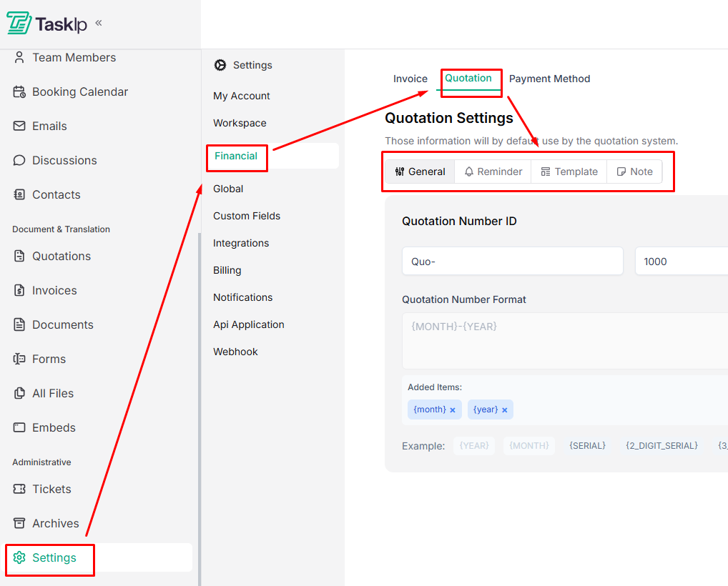Screen dimensions: 728x586
Task: Open Global under Financial settings
Action: coord(227,189)
